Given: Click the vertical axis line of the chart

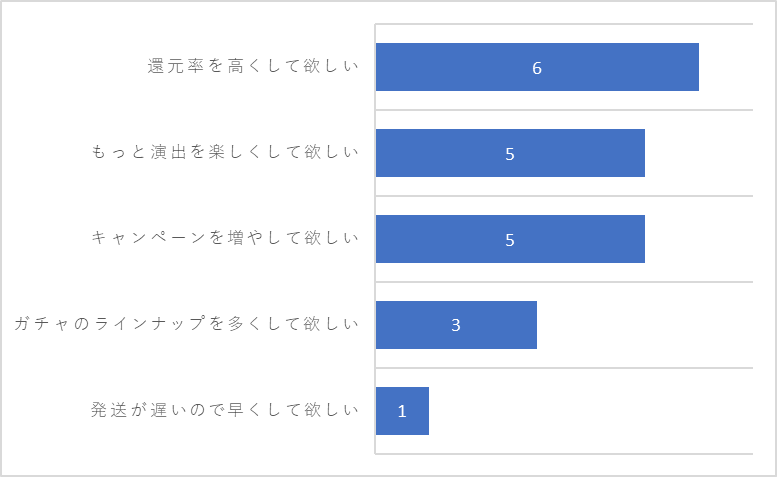Looking at the screenshot, I should click(x=375, y=239).
